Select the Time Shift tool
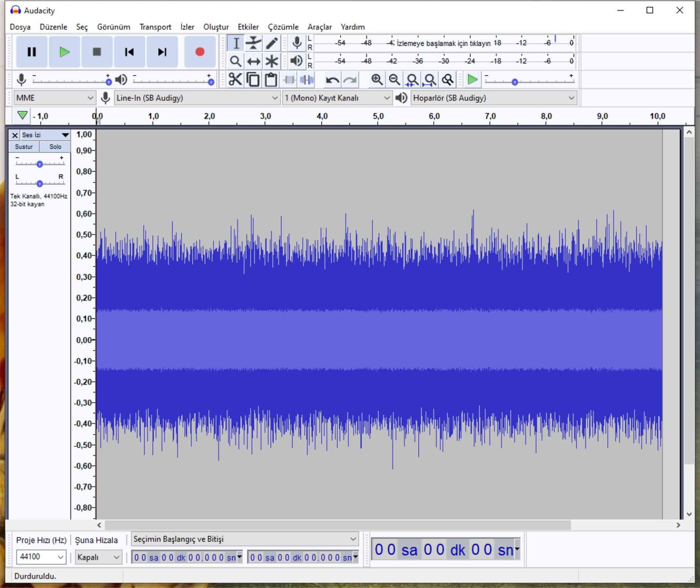Screen dimensions: 700x588 click(253, 61)
